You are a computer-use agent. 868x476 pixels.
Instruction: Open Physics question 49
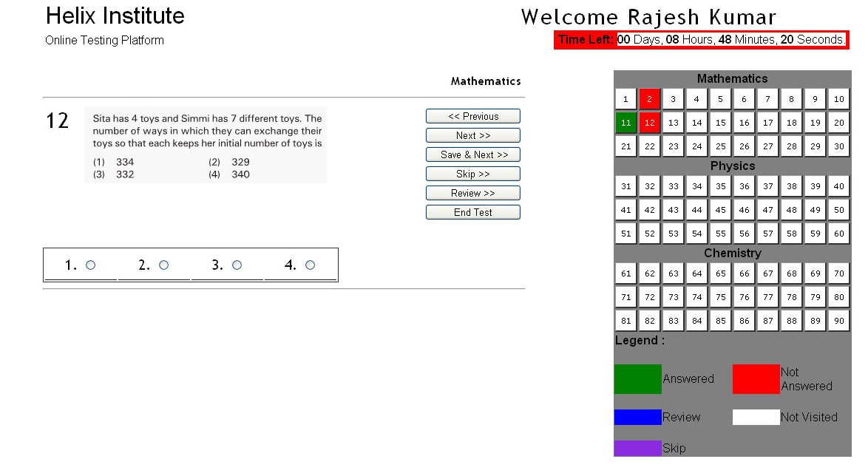(x=815, y=210)
